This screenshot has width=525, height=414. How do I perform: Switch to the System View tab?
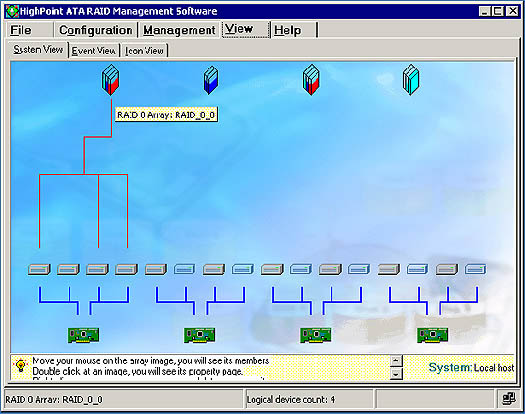(x=38, y=50)
